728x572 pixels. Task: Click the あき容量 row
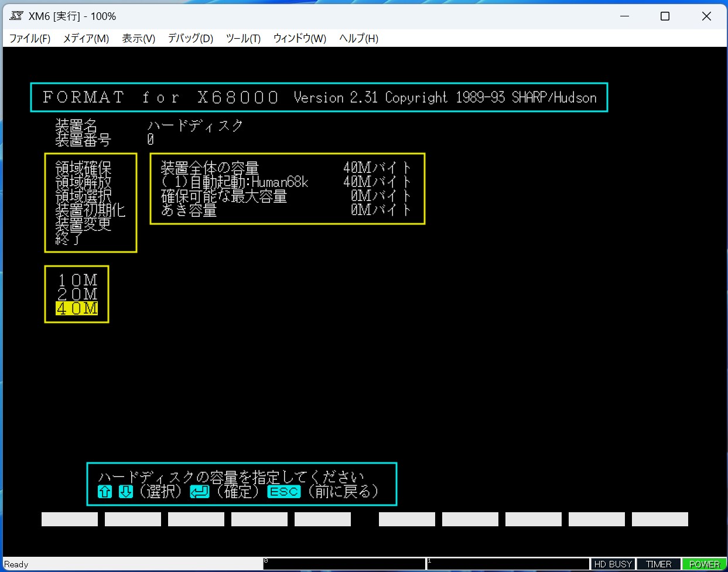(x=286, y=210)
